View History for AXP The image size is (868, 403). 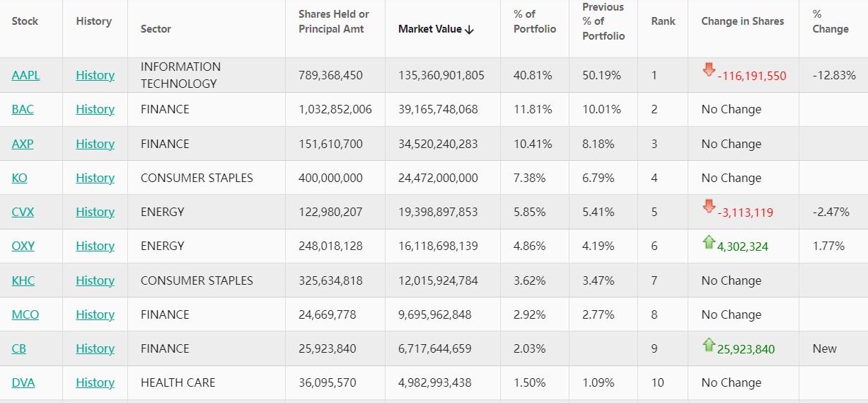pos(95,144)
